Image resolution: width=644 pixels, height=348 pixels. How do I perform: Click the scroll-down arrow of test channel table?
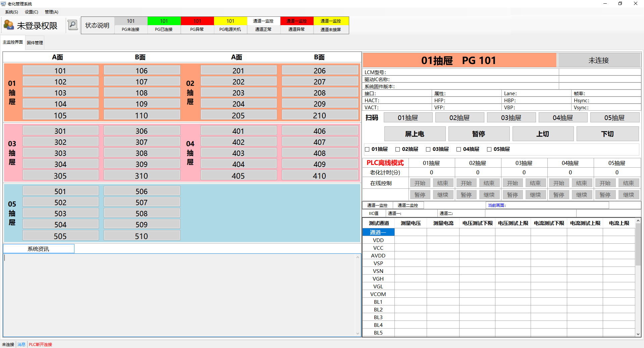point(638,334)
